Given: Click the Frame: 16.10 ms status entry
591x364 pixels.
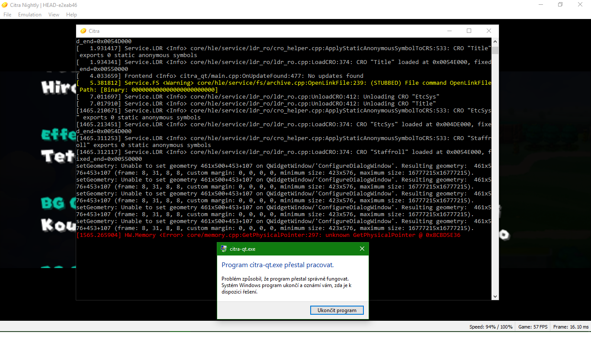Looking at the screenshot, I should click(x=571, y=327).
